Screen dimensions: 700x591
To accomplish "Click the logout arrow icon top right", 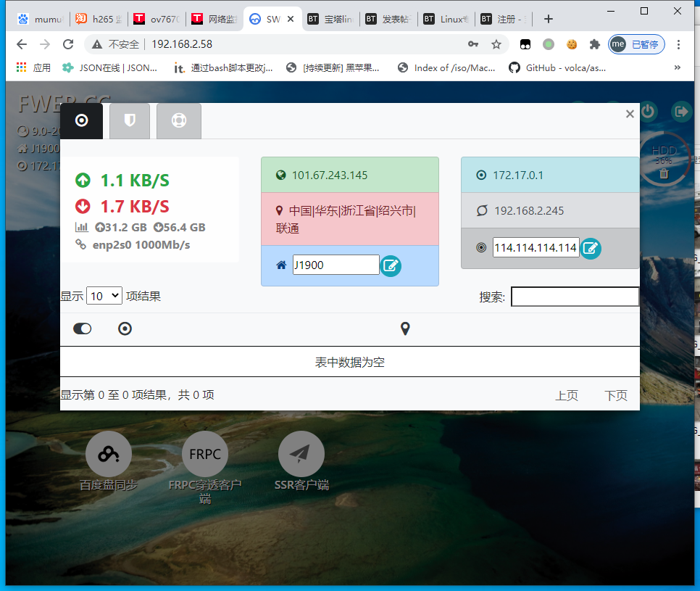I will 682,112.
